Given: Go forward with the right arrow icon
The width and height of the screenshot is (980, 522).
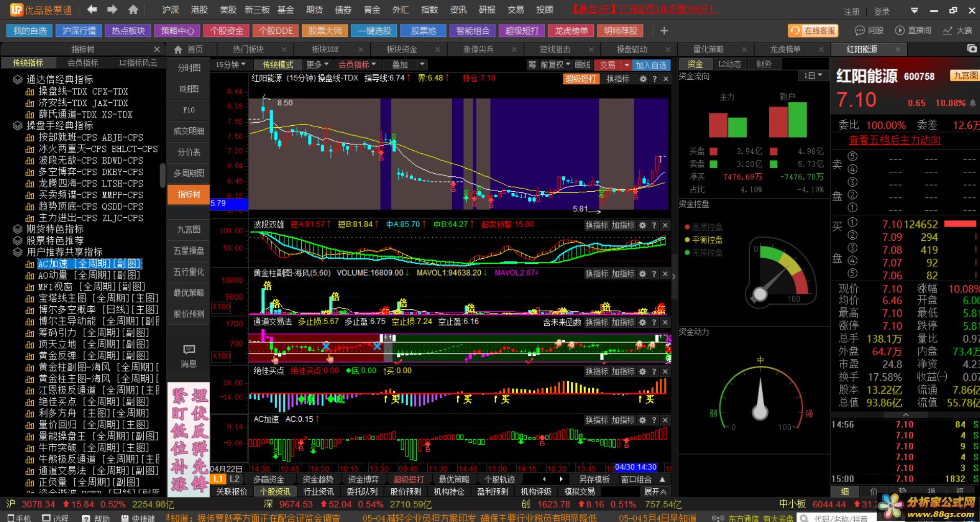Looking at the screenshot, I should pos(112,9).
